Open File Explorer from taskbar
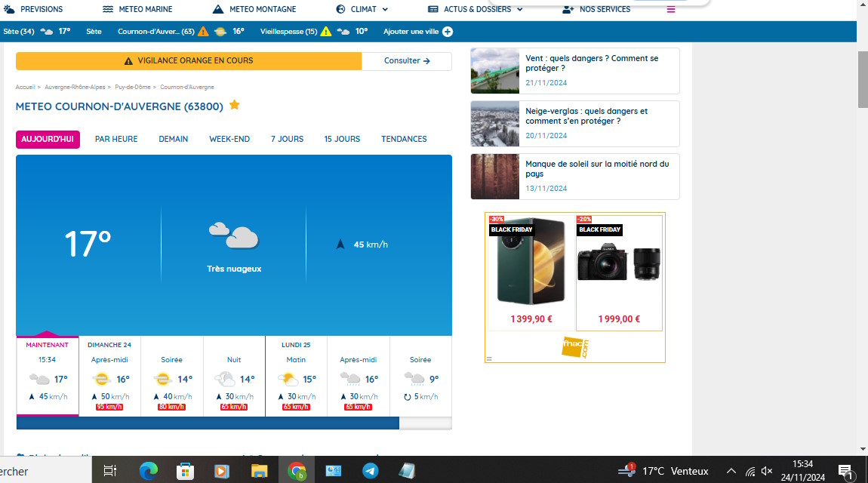Viewport: 868px width, 483px height. click(259, 471)
